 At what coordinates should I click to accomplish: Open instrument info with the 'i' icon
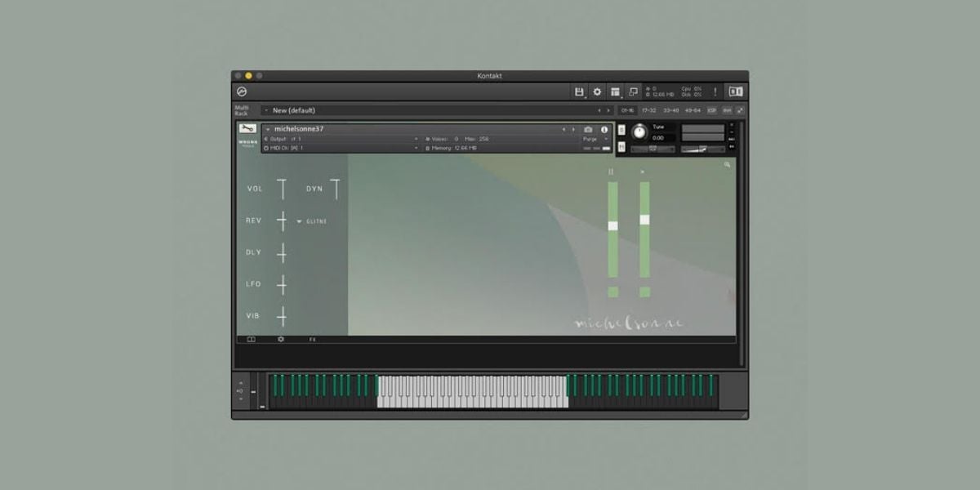[x=604, y=129]
